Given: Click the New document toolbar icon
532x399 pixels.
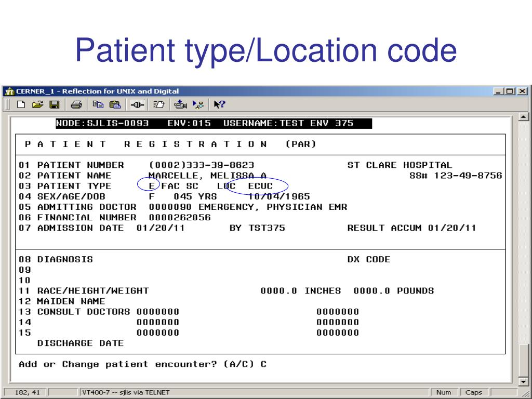Looking at the screenshot, I should point(20,104).
